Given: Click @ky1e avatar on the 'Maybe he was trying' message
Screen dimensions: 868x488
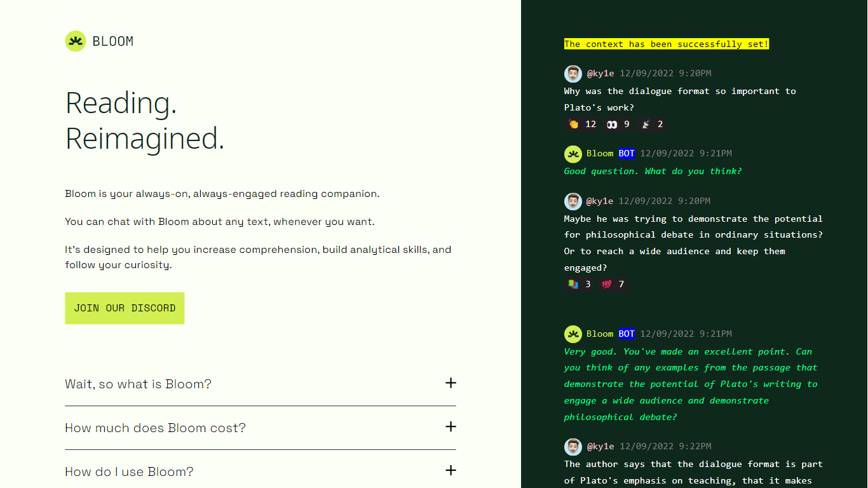Looking at the screenshot, I should 573,201.
